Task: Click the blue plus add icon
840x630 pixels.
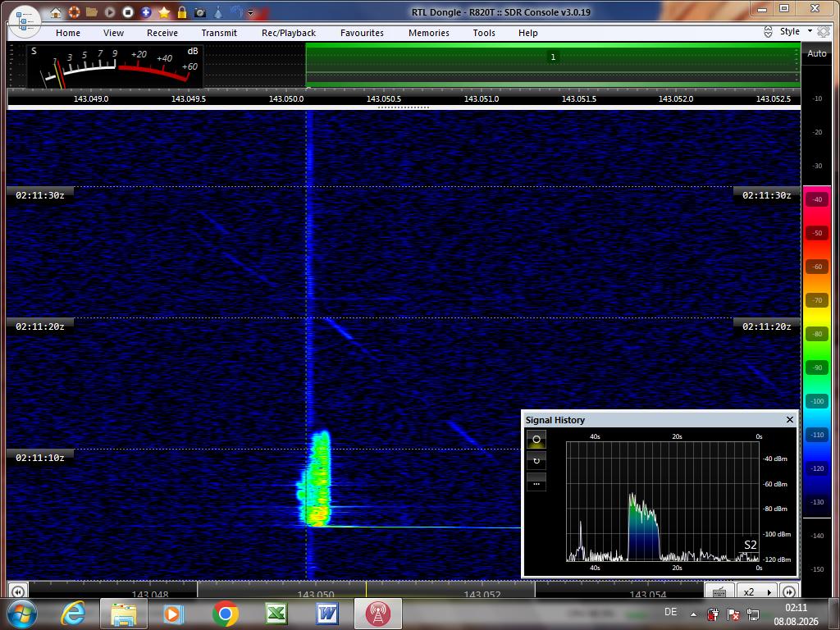Action: (146, 12)
